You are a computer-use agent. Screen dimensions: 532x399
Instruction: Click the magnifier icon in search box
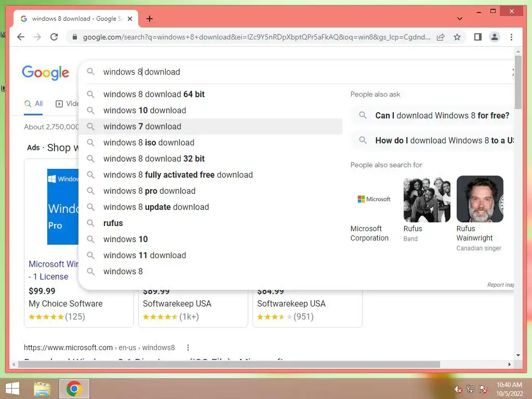coord(90,72)
